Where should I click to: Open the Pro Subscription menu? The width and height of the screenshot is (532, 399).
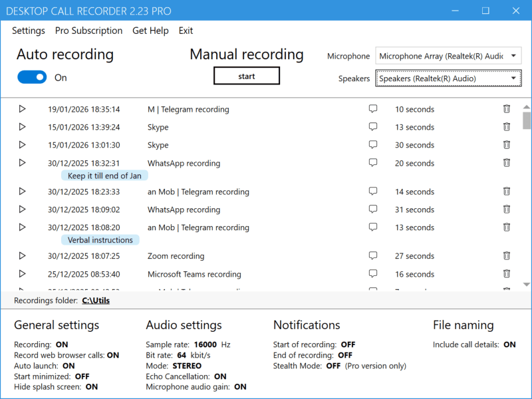pos(88,31)
